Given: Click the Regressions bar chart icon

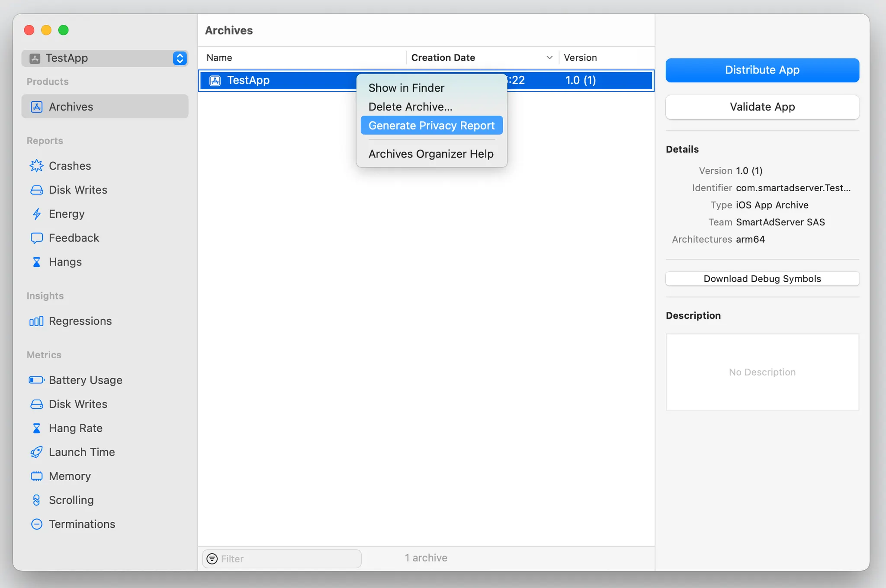Looking at the screenshot, I should click(x=36, y=321).
